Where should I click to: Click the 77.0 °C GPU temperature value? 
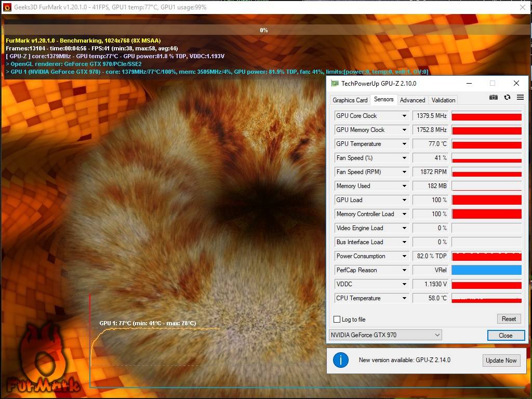point(430,144)
